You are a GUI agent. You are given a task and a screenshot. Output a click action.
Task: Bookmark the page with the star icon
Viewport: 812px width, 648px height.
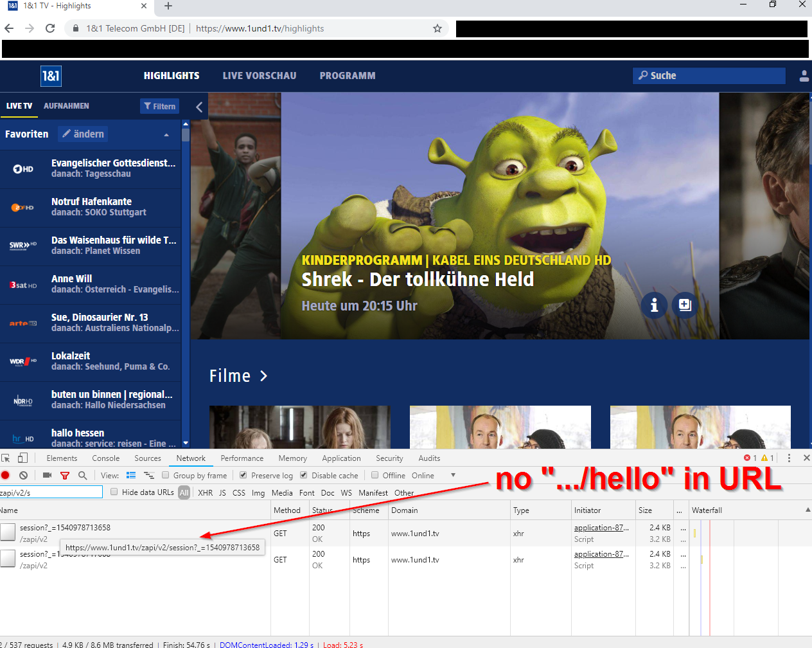(x=437, y=28)
